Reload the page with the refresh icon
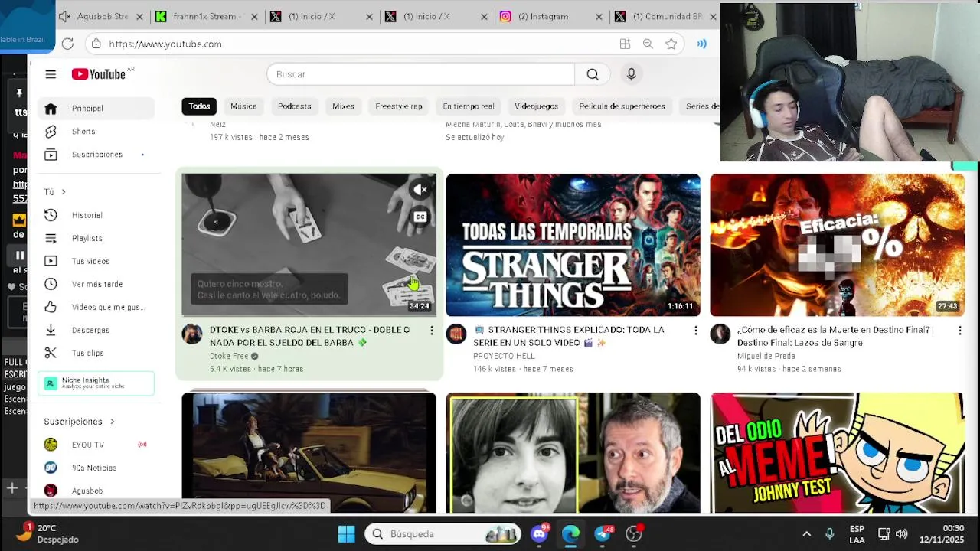The height and width of the screenshot is (551, 980). pyautogui.click(x=67, y=44)
